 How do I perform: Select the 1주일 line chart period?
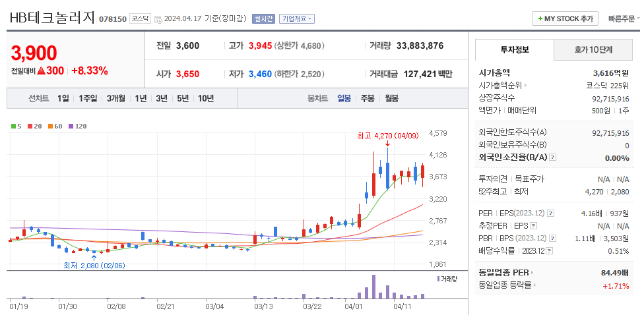coord(88,98)
